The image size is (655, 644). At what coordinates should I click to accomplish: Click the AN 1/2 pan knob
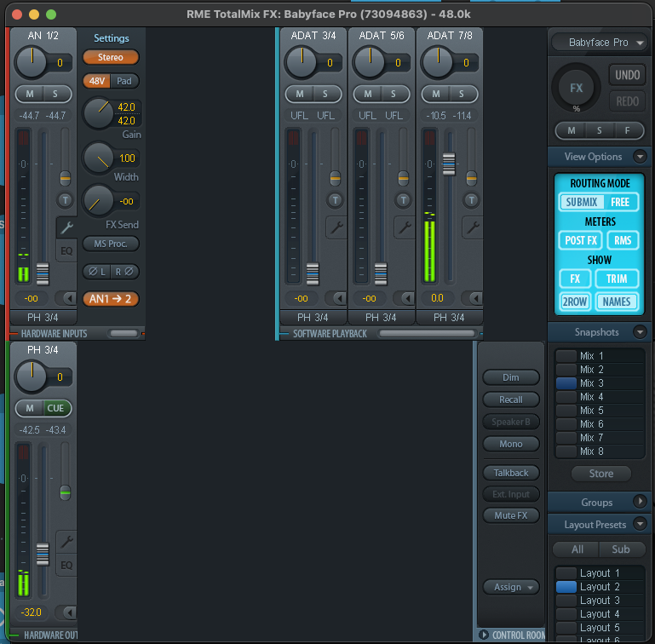(31, 62)
